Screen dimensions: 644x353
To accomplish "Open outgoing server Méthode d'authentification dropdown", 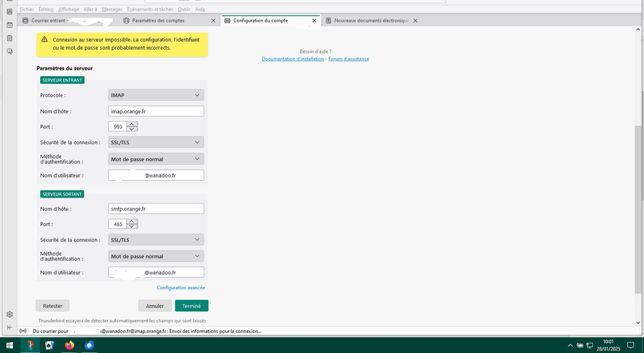I will (x=156, y=256).
